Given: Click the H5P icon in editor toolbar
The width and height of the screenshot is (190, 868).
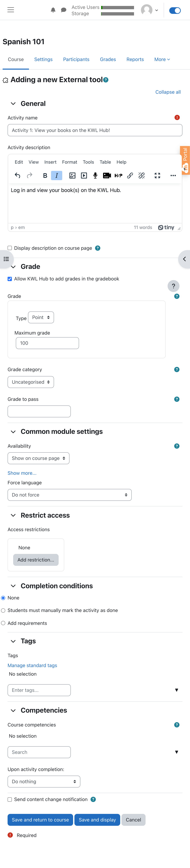Looking at the screenshot, I should tap(118, 176).
